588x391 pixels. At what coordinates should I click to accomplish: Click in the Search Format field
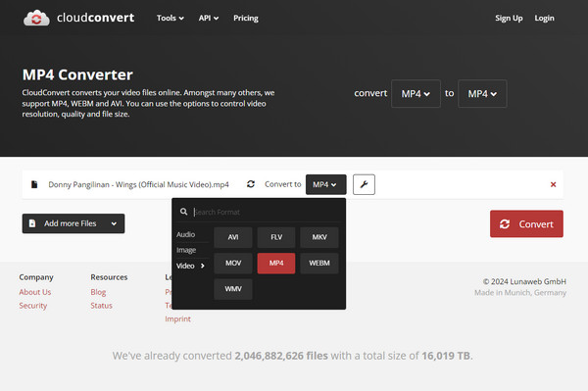pyautogui.click(x=266, y=212)
